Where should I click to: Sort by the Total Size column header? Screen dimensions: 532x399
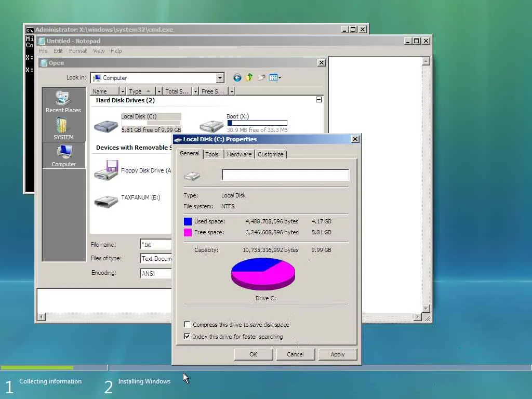pos(178,91)
